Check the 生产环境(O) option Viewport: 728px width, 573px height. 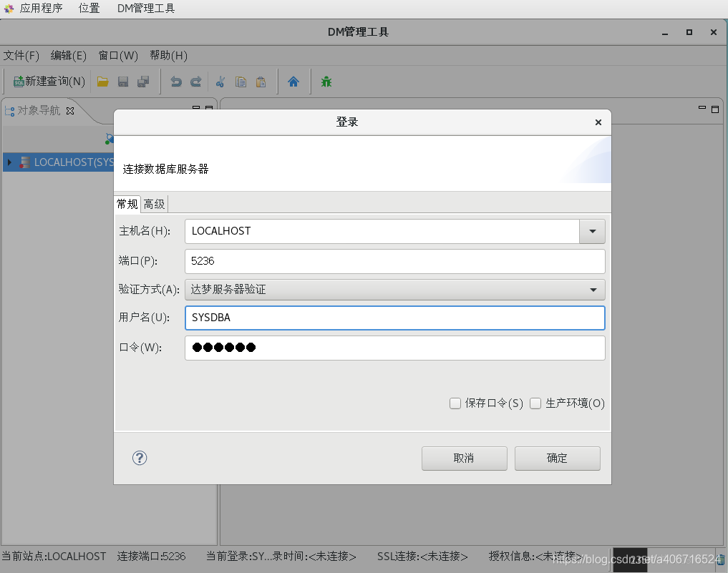coord(535,403)
